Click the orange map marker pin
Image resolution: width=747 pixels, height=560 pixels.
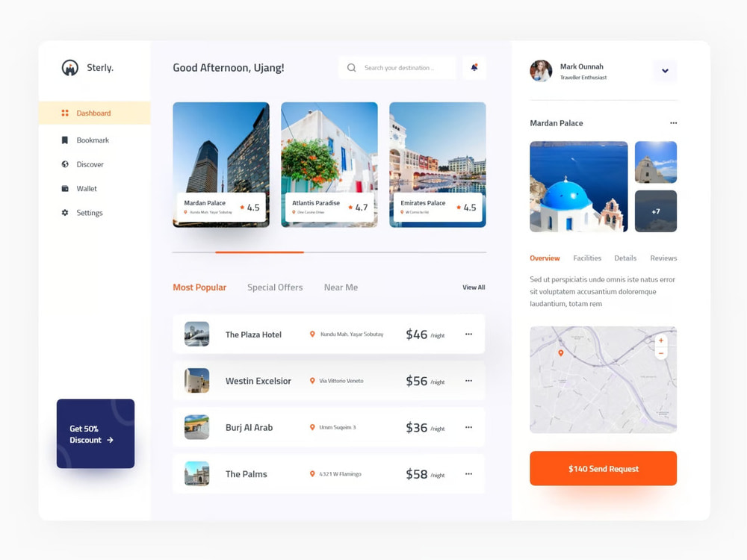(561, 353)
